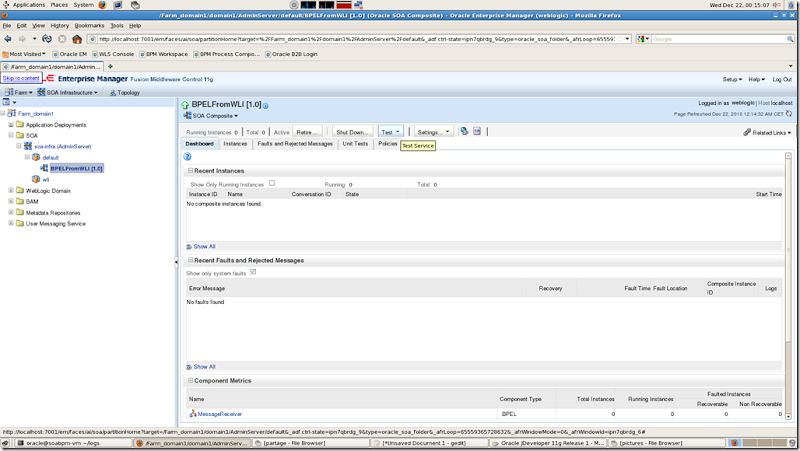Reload the page with Firefox reload icon
Viewport: 800px width, 451px height.
point(47,39)
